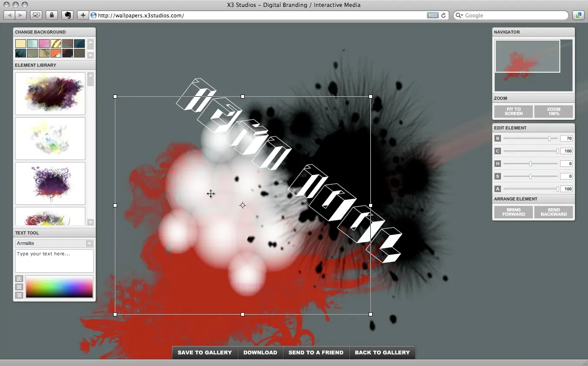This screenshot has width=588, height=366.
Task: Open the Armalite font dropdown
Action: pos(54,244)
